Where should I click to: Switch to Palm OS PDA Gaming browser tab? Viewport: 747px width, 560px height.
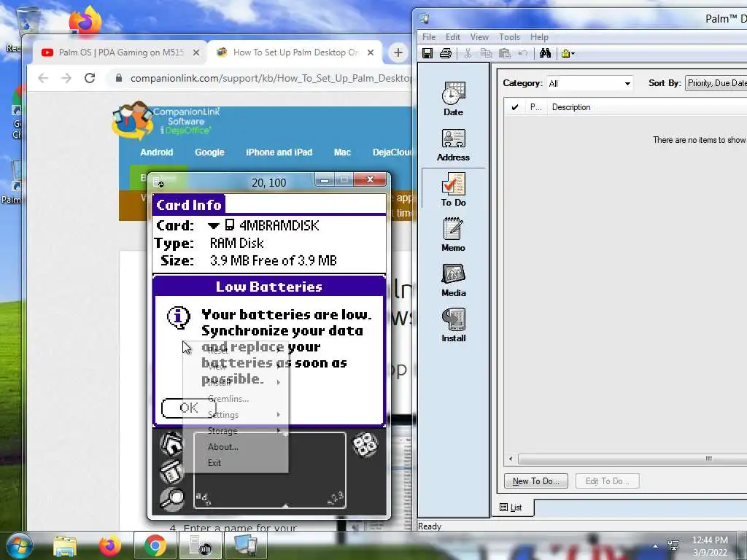coord(120,52)
